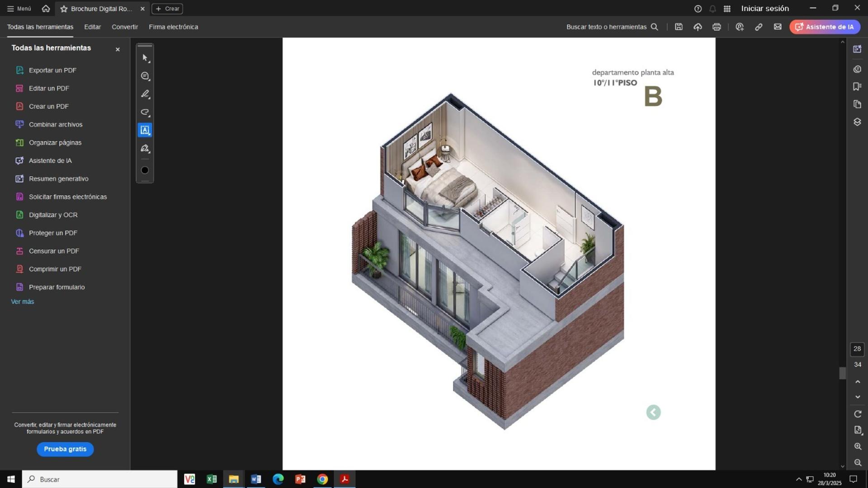Close the Todas las herramientas panel

point(118,49)
